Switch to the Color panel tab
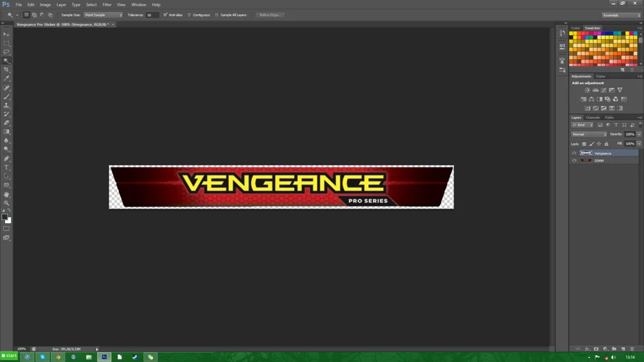Screen dimensions: 644x362 [x=575, y=28]
